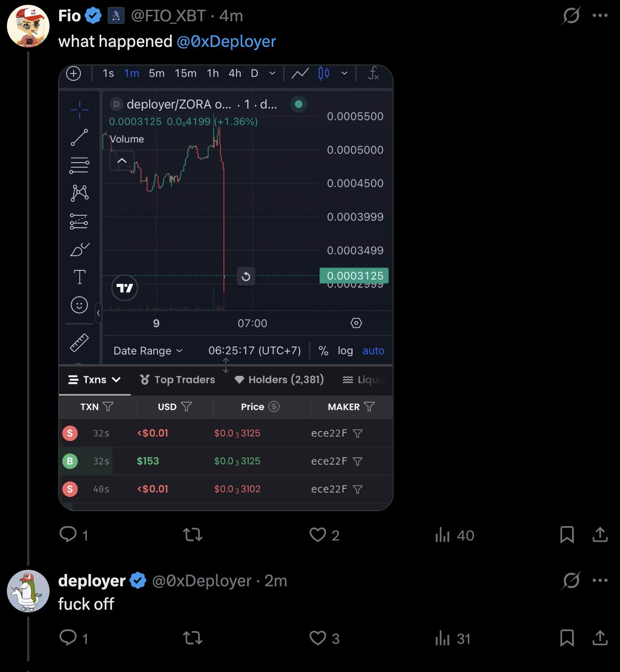Open the Grok icon on Fio's tweet
Screen dimensions: 620x672
[x=571, y=15]
